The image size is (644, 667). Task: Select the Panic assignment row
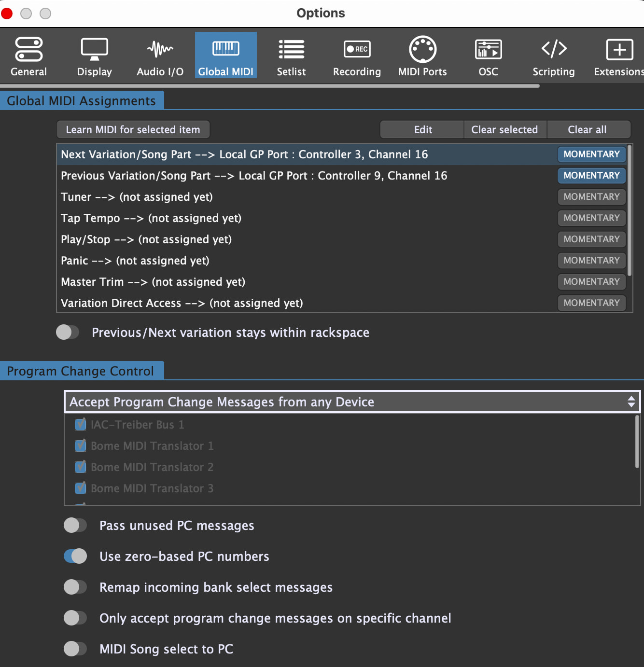[290, 261]
